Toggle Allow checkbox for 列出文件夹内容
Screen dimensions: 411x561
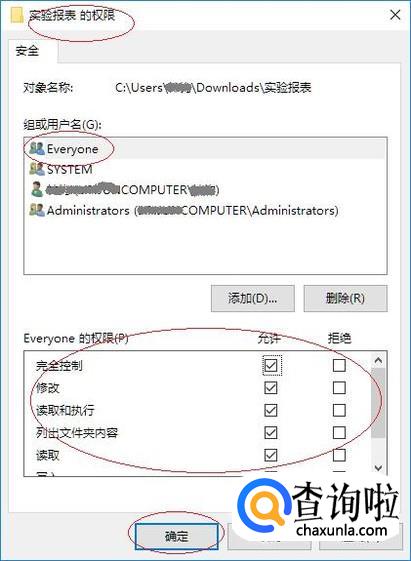pyautogui.click(x=271, y=433)
